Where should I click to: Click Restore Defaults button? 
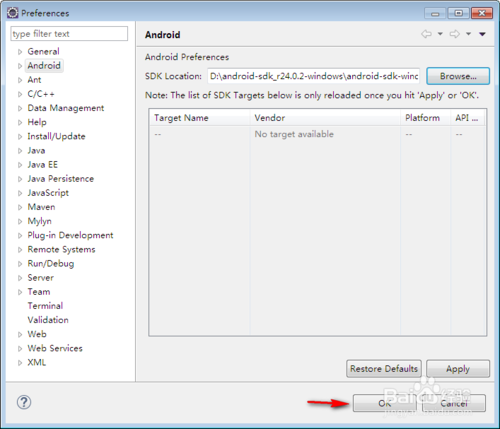[x=384, y=369]
